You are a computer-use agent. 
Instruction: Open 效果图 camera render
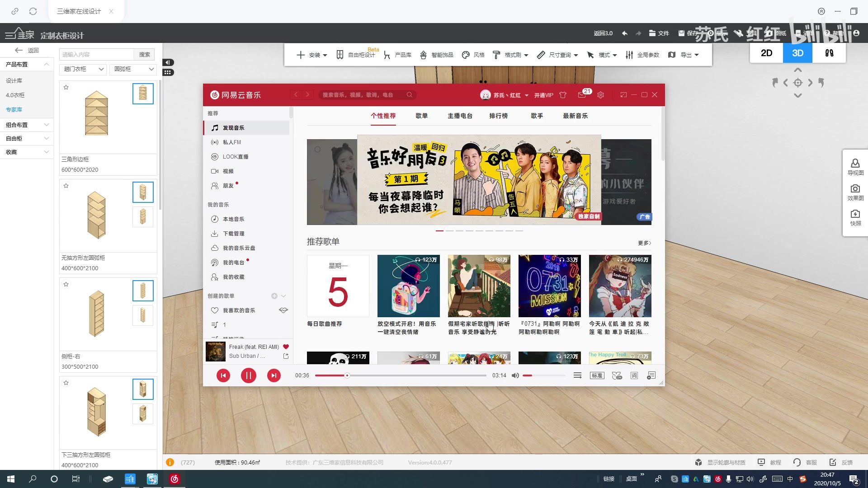click(855, 192)
